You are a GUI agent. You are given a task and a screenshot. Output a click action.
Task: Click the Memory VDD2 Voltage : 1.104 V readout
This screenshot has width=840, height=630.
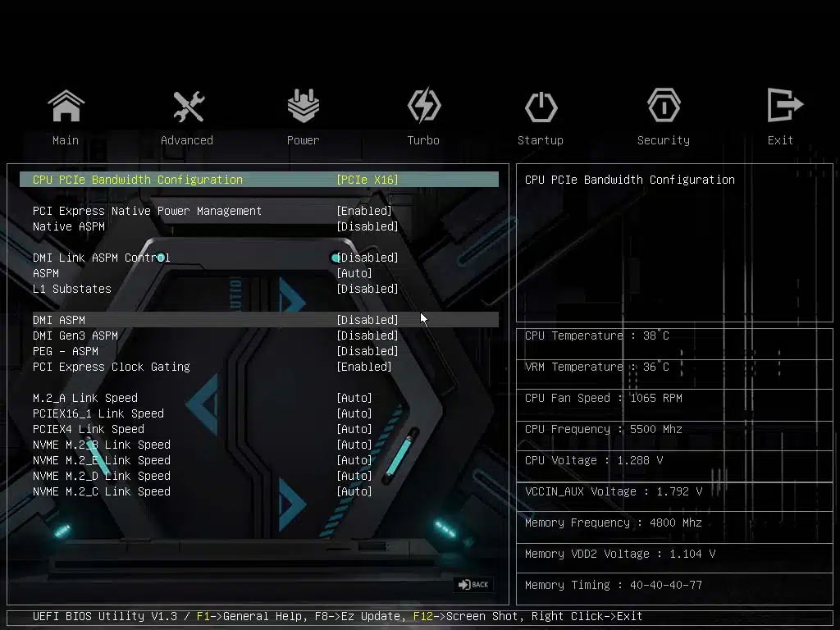620,554
